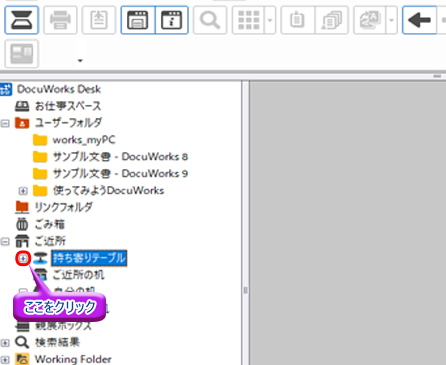Click the back arrow button

click(x=419, y=20)
